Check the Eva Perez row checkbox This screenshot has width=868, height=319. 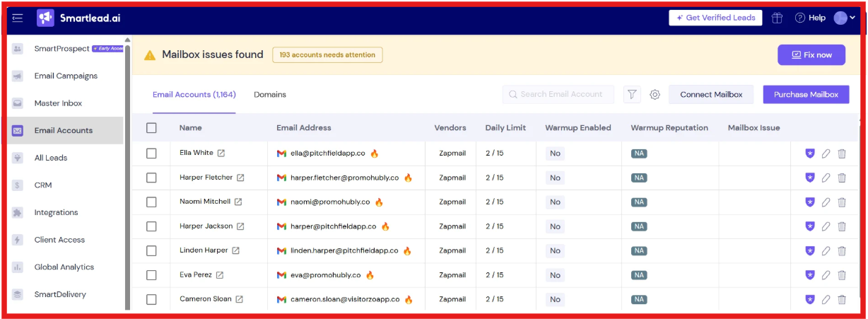(x=151, y=275)
